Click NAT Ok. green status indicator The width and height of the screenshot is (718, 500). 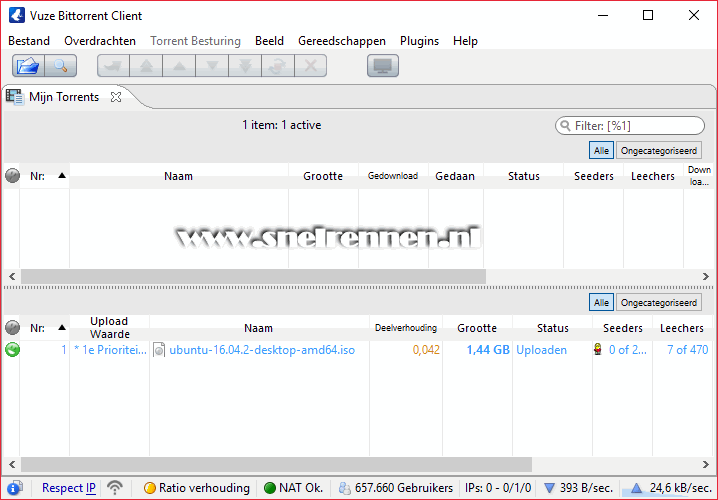click(x=294, y=488)
